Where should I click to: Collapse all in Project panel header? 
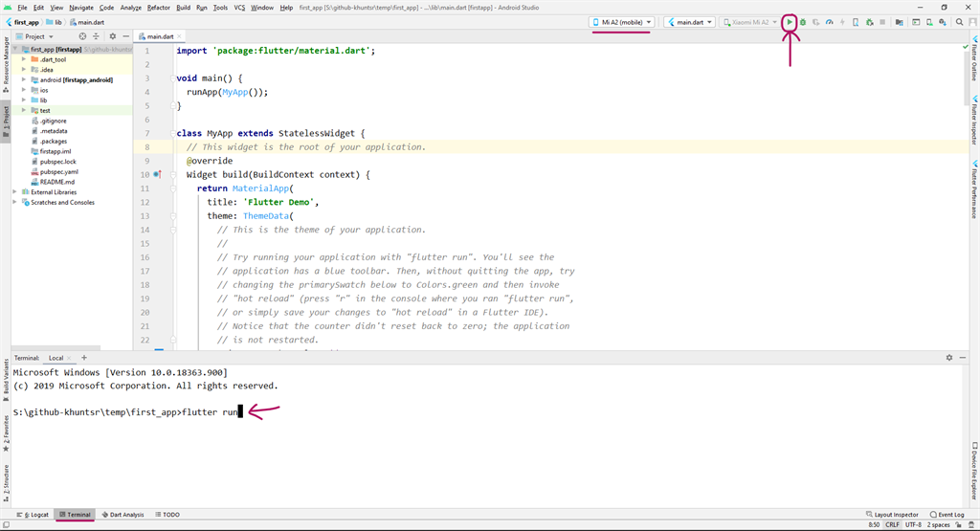point(96,36)
